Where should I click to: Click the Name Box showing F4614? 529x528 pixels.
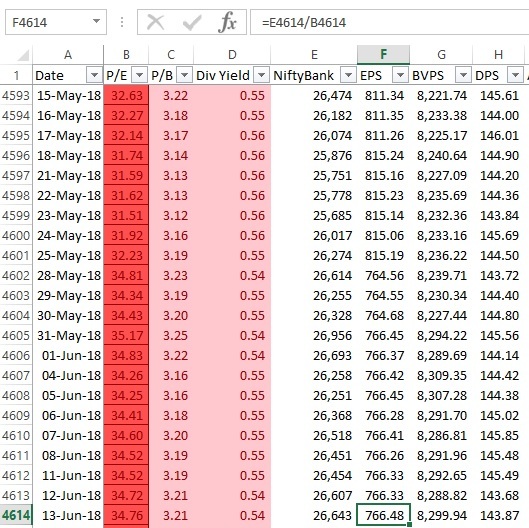[x=56, y=22]
